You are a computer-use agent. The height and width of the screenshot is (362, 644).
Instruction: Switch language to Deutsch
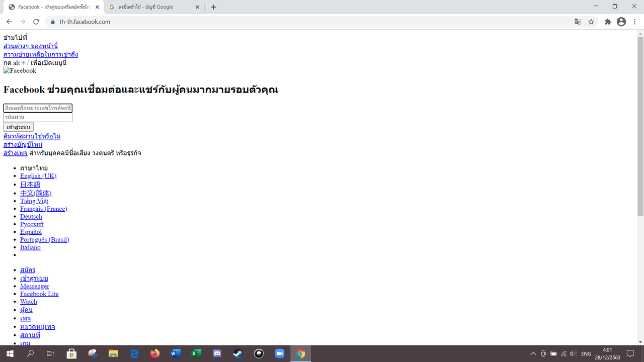click(31, 217)
